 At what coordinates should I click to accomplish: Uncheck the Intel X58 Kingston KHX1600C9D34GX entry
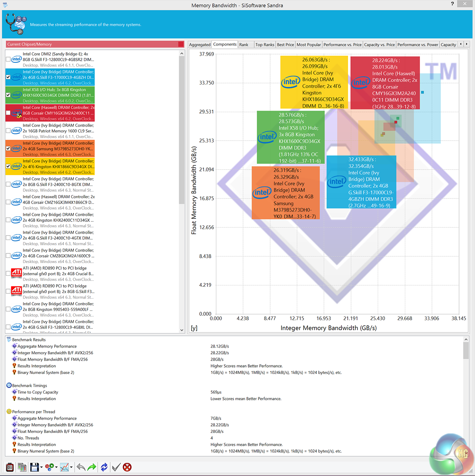8,95
